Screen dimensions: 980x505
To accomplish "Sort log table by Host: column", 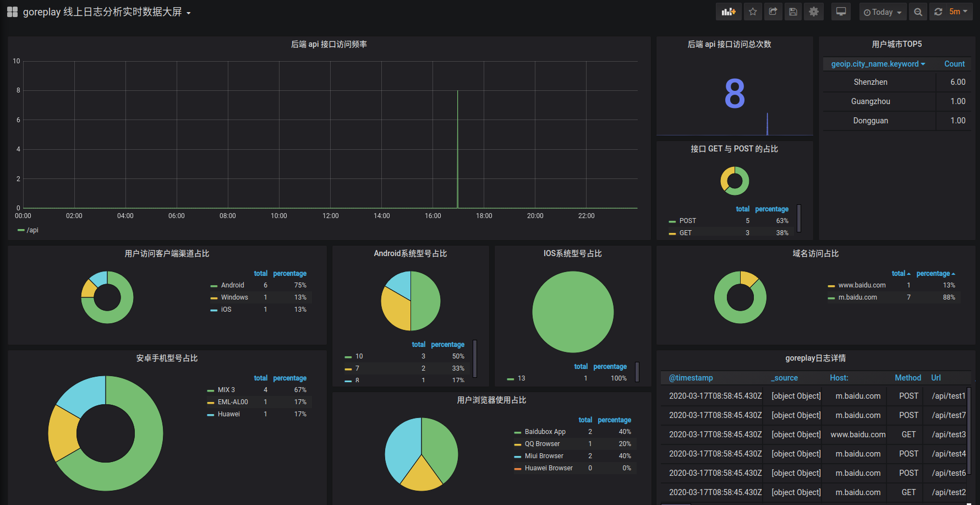I will (839, 378).
